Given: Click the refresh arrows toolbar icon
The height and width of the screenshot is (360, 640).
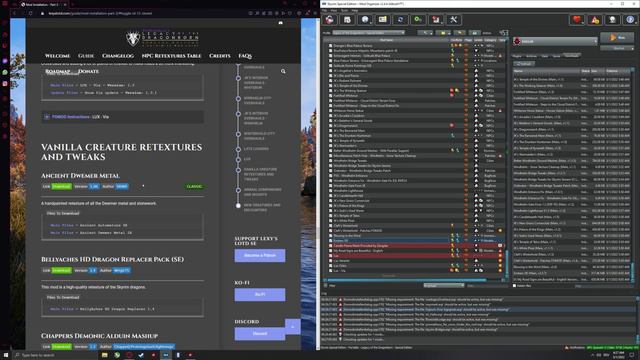Looking at the screenshot, I should click(x=400, y=20).
